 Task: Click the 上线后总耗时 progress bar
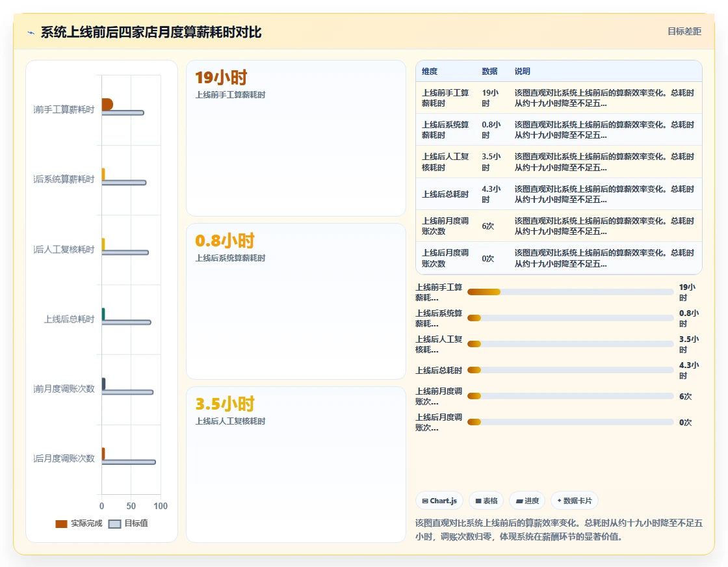click(571, 370)
